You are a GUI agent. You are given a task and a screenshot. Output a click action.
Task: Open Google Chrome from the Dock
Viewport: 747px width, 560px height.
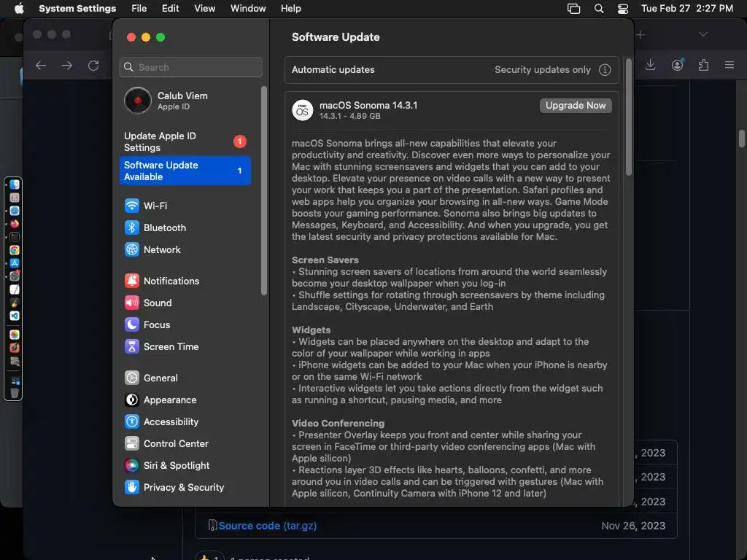pos(15,250)
